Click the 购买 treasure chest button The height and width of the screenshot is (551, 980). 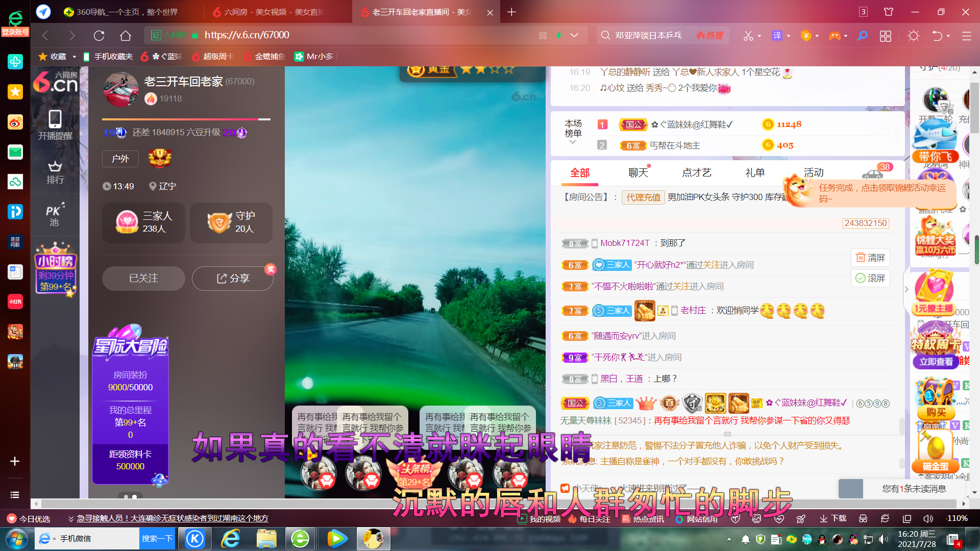[936, 412]
